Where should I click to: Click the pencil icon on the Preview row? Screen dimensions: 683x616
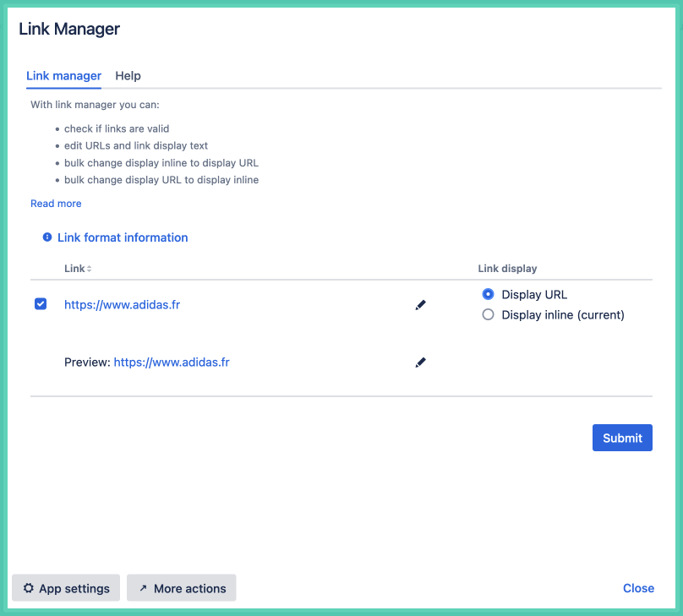point(421,363)
